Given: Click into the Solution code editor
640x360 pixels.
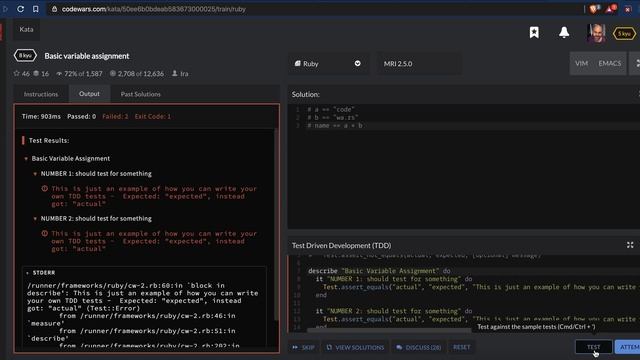Looking at the screenshot, I should [464, 167].
